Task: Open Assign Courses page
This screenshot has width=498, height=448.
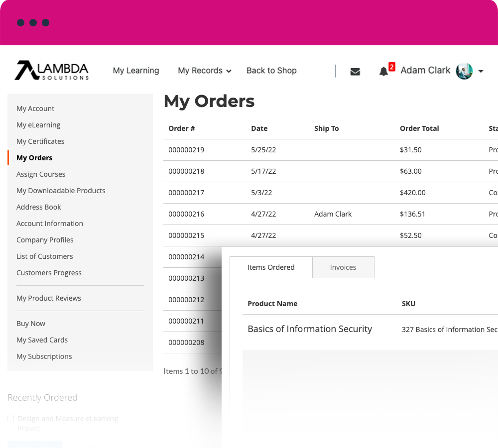Action: [x=41, y=174]
